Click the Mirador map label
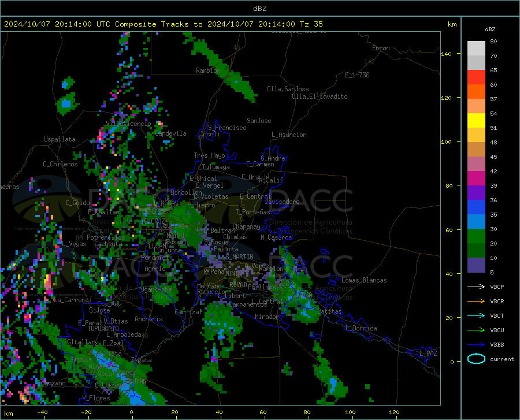Viewport: 520px width, 420px height. click(x=266, y=317)
